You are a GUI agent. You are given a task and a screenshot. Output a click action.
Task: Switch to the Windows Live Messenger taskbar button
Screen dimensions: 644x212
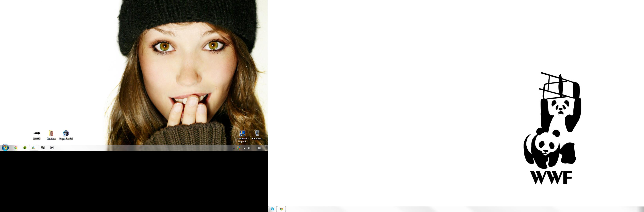pyautogui.click(x=33, y=148)
